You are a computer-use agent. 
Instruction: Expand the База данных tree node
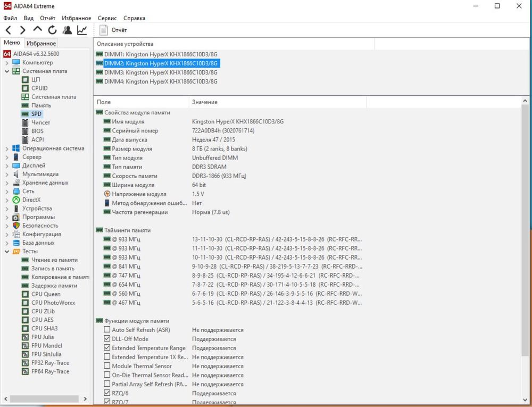coord(7,243)
